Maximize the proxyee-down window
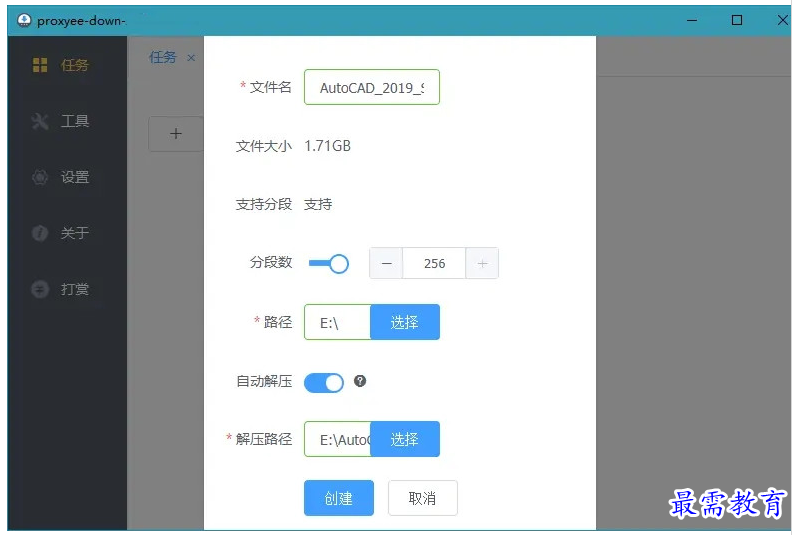The width and height of the screenshot is (793, 535). coord(737,20)
